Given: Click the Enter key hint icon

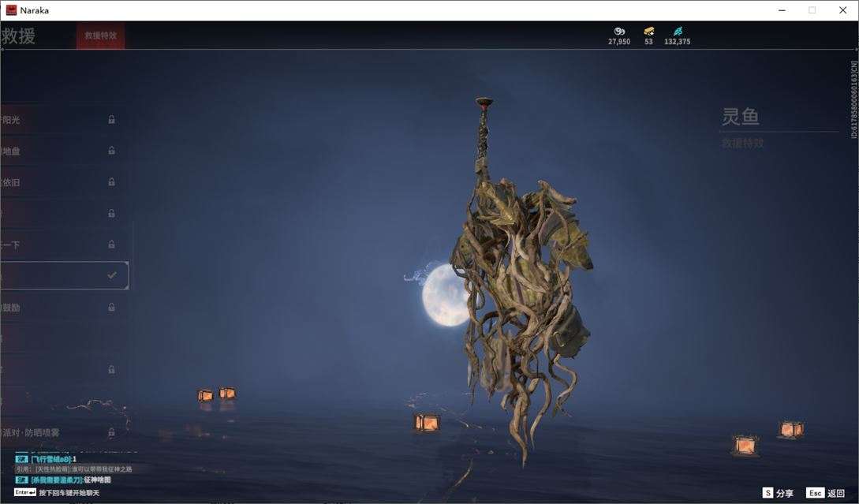Looking at the screenshot, I should (x=25, y=492).
